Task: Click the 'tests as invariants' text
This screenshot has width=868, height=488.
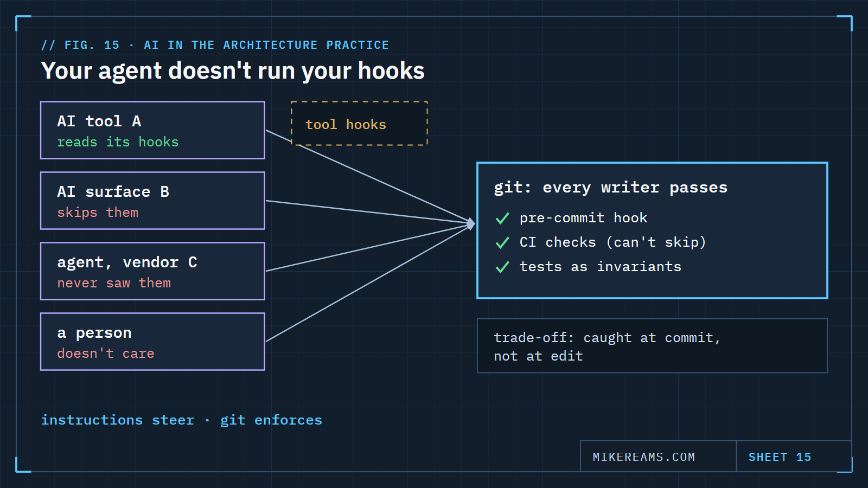Action: click(600, 267)
